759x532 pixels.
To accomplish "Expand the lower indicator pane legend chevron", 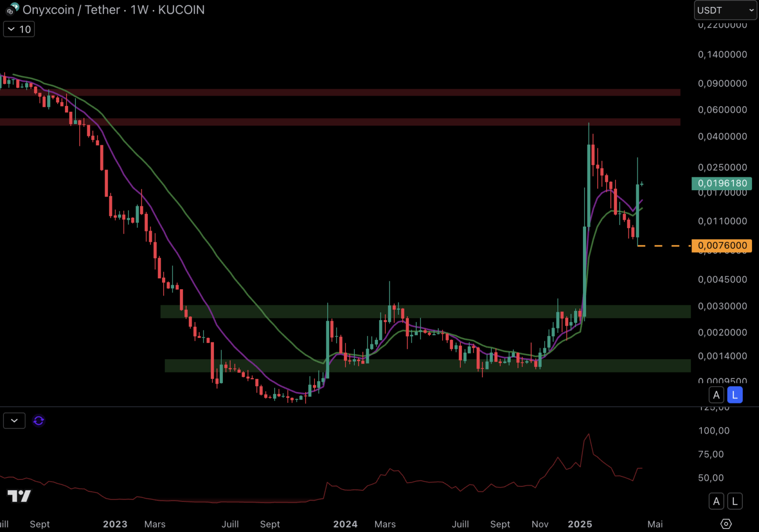I will tap(14, 421).
